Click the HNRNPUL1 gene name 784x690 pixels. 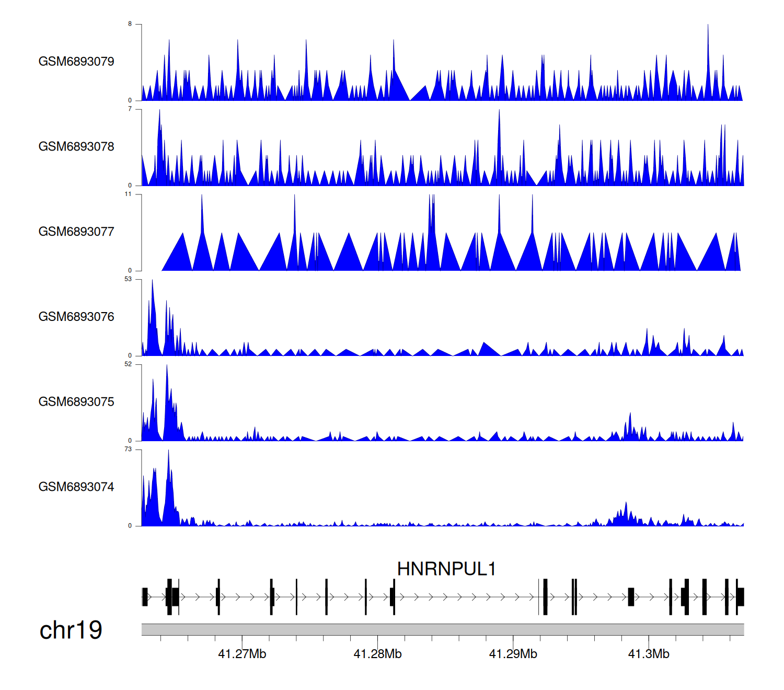pos(446,569)
